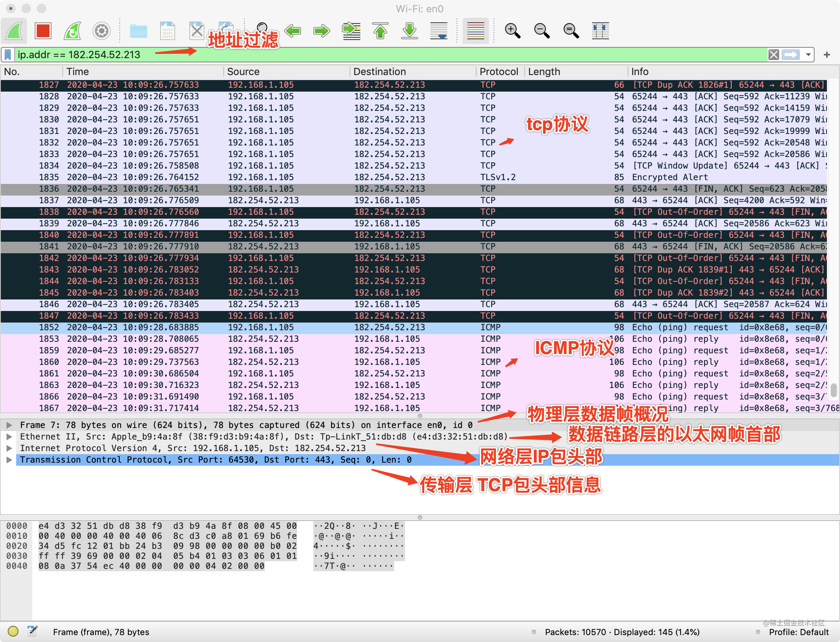Go to the previous packet
Viewport: 840px width, 642px height.
tap(293, 31)
